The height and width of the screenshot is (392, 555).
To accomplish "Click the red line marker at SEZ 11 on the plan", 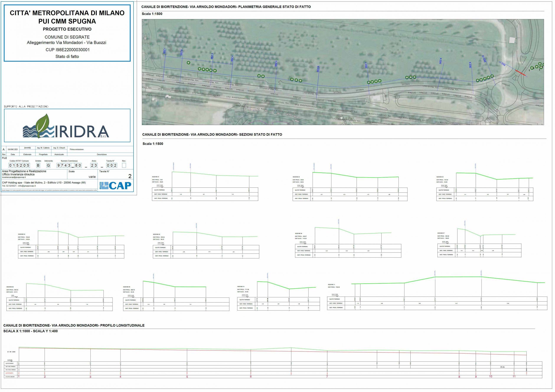I will [521, 73].
